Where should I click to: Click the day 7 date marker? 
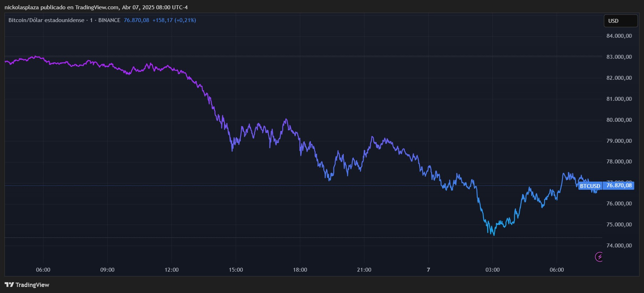coord(428,270)
